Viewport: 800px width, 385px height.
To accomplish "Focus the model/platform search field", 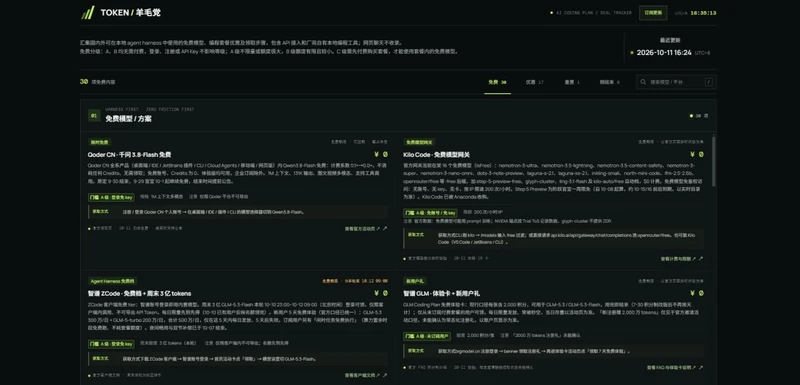I will point(676,82).
